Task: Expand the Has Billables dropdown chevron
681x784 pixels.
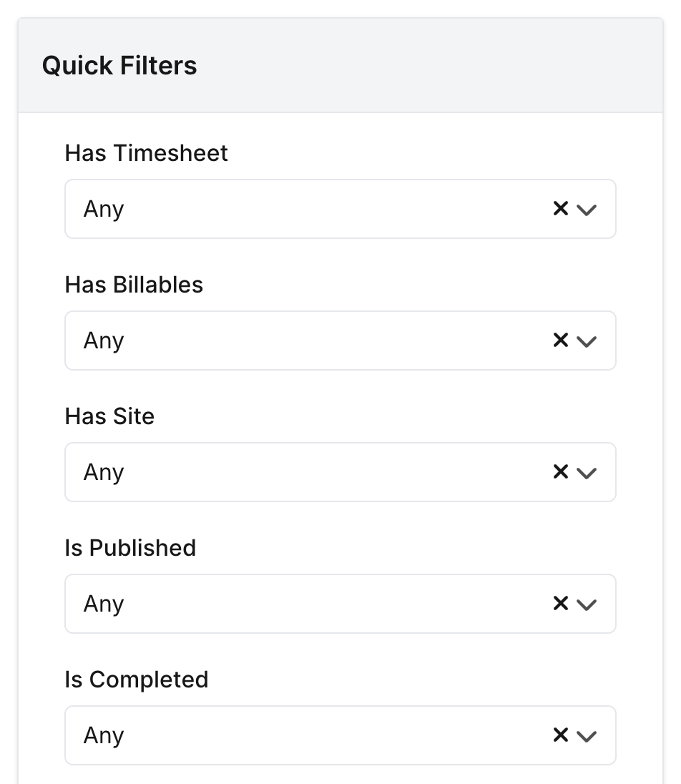Action: 587,341
